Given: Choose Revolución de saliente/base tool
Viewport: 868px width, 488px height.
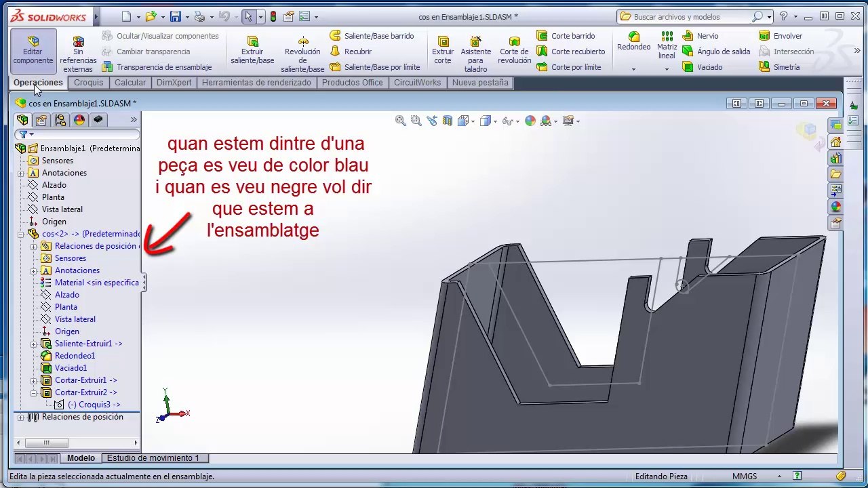Looking at the screenshot, I should click(x=302, y=54).
